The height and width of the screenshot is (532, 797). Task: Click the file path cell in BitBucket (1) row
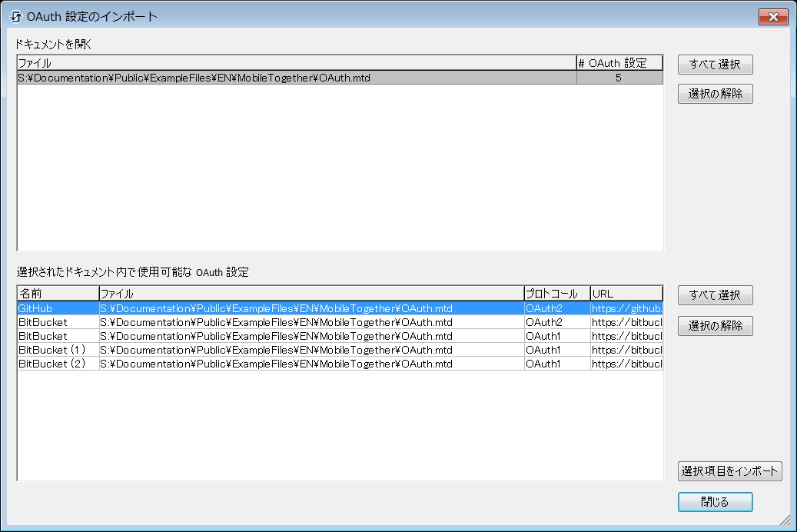[311, 350]
